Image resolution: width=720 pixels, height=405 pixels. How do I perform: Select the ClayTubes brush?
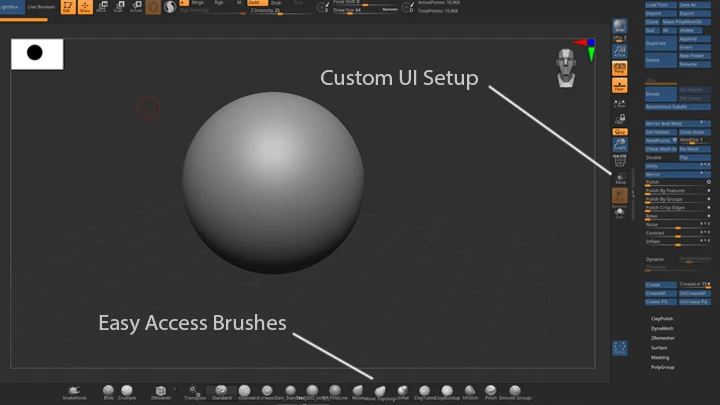coord(424,393)
